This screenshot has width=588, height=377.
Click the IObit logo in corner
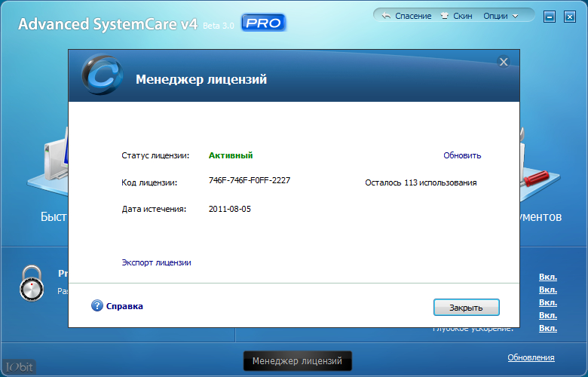[x=19, y=366]
